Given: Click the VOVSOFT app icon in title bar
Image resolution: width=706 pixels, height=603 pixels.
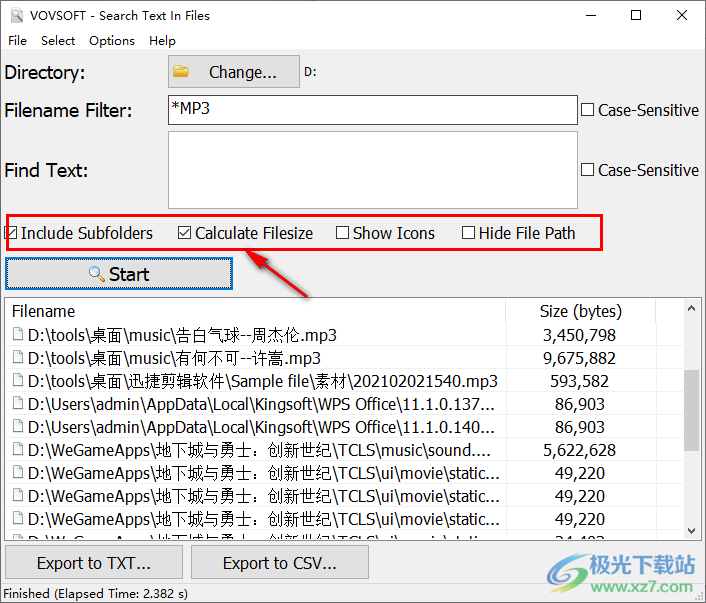Looking at the screenshot, I should 17,15.
